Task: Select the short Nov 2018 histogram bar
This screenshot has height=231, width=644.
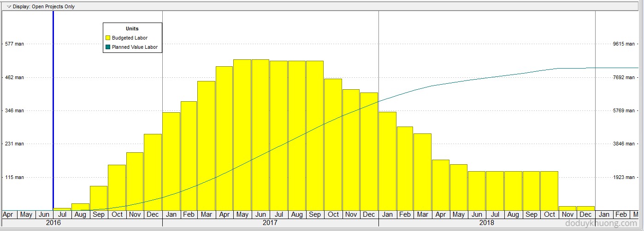Action: point(567,208)
